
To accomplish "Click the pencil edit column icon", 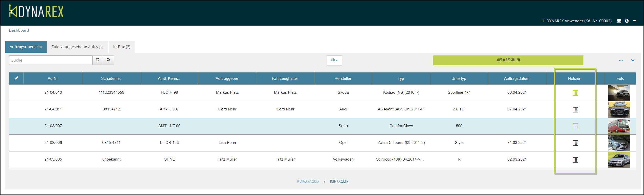I will pos(16,78).
